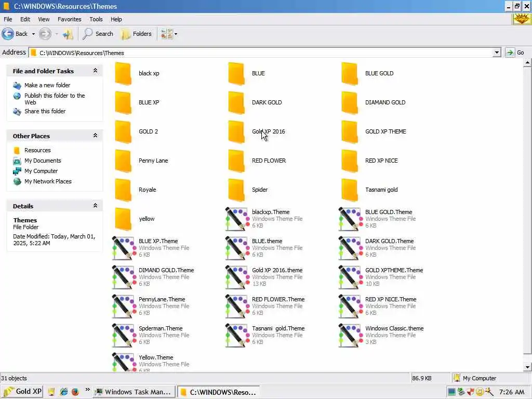Select the DARK GOLD folder icon
The image size is (532, 399).
coord(236,103)
